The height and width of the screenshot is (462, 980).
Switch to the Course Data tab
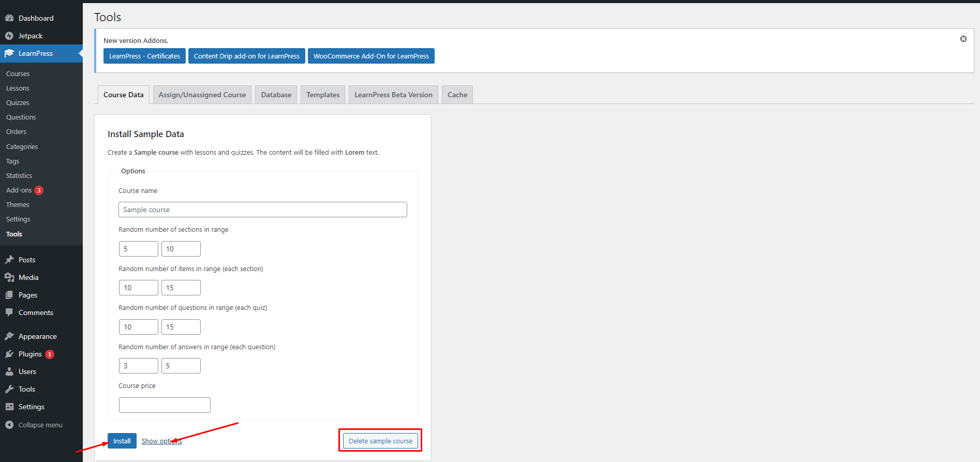(x=124, y=95)
